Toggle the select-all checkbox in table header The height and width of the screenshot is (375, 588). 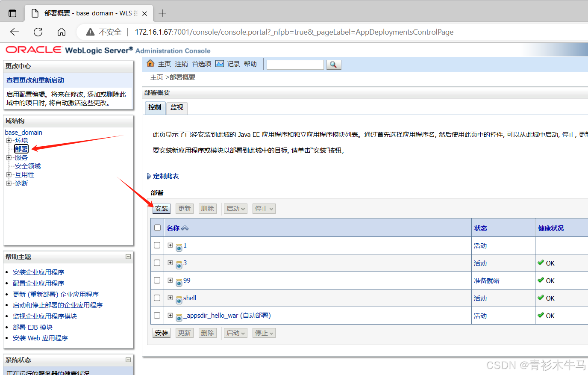(157, 227)
